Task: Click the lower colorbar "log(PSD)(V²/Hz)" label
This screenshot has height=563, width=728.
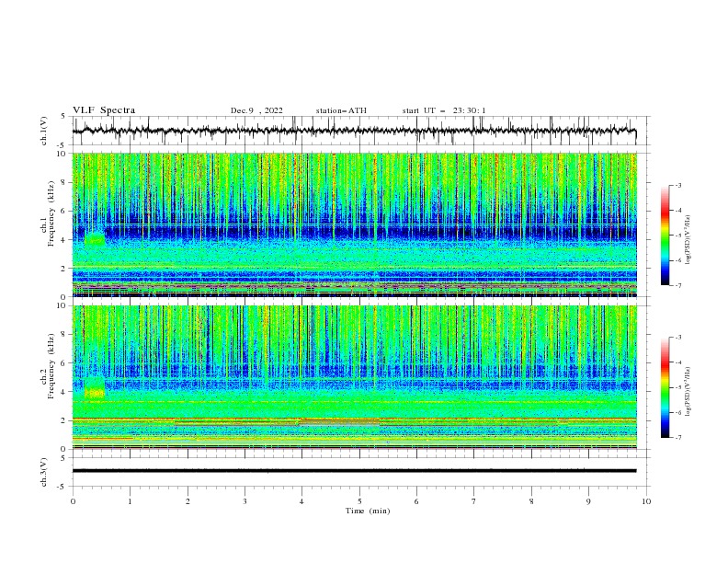Action: 688,392
